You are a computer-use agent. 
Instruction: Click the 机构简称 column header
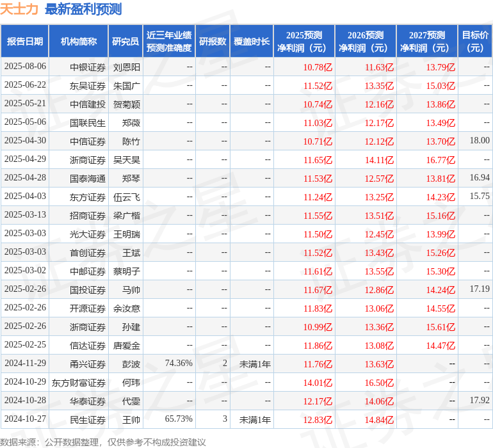click(x=79, y=41)
